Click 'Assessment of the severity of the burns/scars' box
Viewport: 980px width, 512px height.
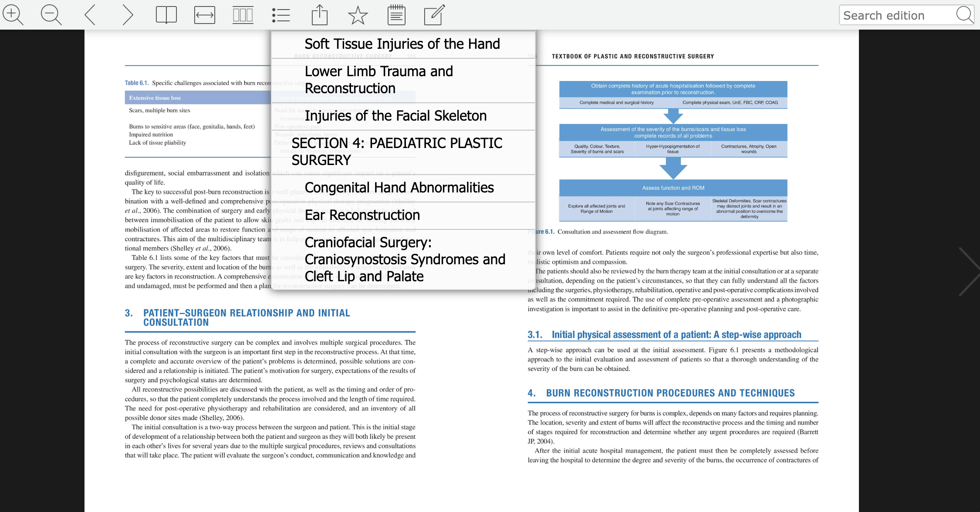tap(673, 132)
